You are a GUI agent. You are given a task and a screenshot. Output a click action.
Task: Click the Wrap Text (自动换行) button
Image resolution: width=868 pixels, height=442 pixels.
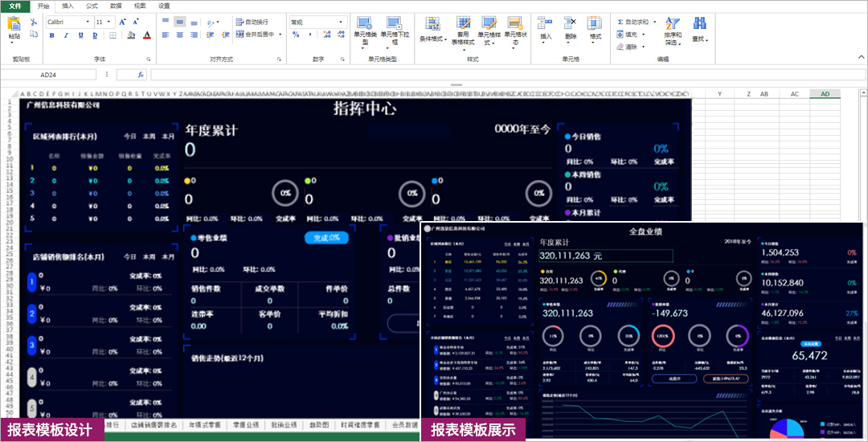pos(252,22)
